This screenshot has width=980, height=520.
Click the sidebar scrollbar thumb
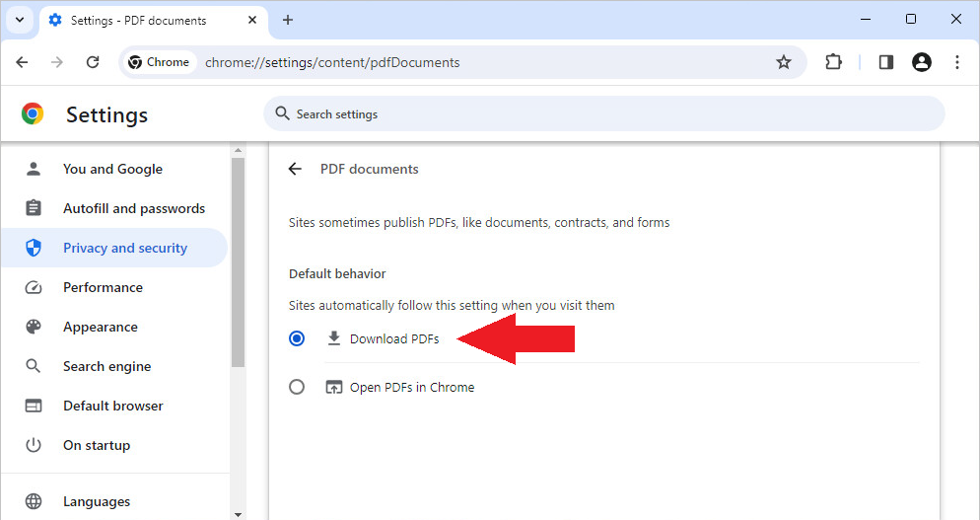pos(238,262)
